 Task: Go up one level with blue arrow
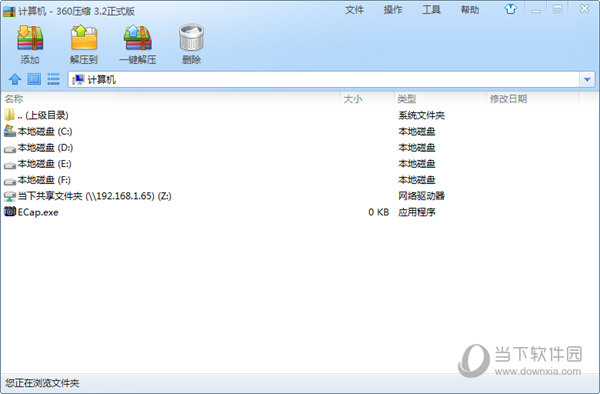[15, 79]
